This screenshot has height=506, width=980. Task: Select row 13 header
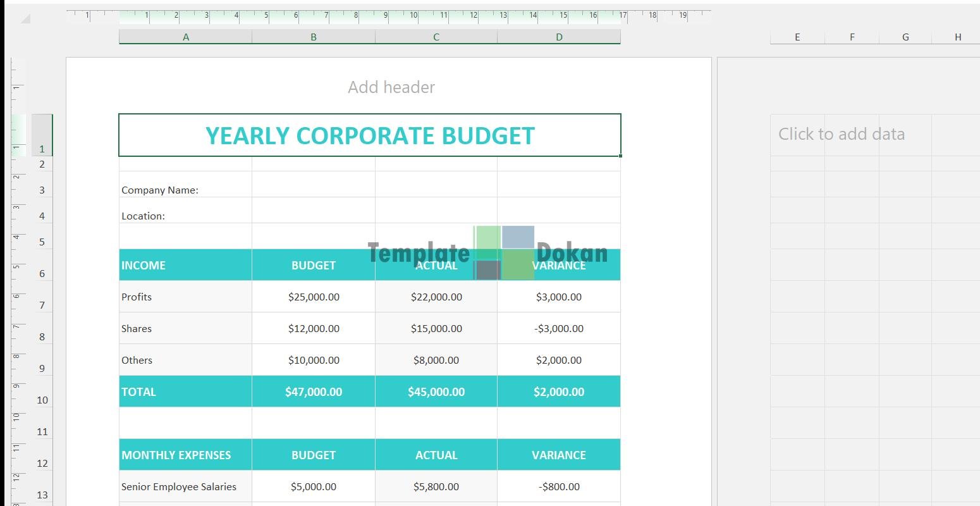[42, 495]
